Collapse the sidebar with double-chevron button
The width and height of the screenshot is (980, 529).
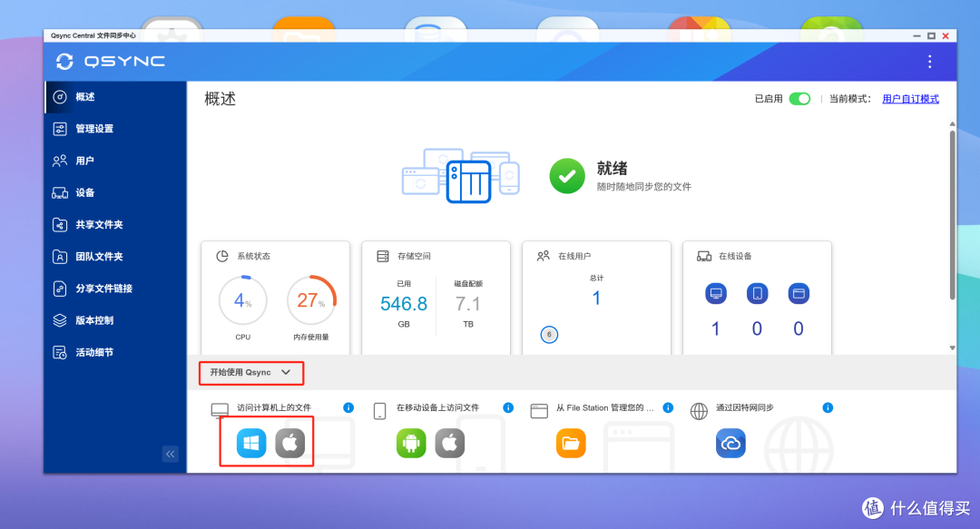point(170,454)
